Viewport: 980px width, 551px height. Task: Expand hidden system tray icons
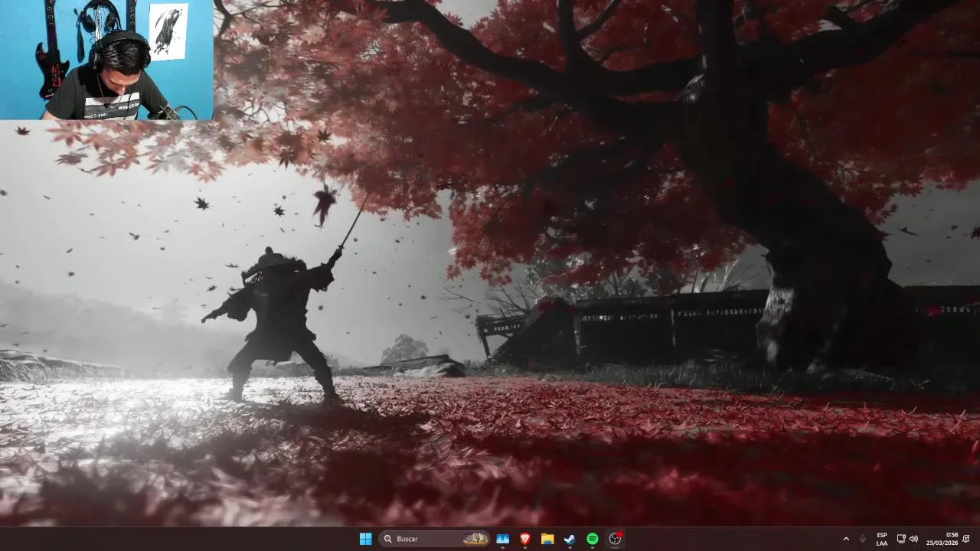click(846, 539)
